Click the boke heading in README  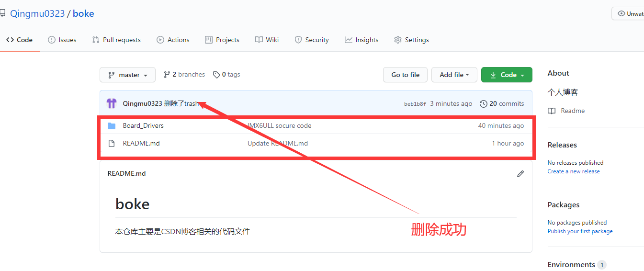(133, 204)
